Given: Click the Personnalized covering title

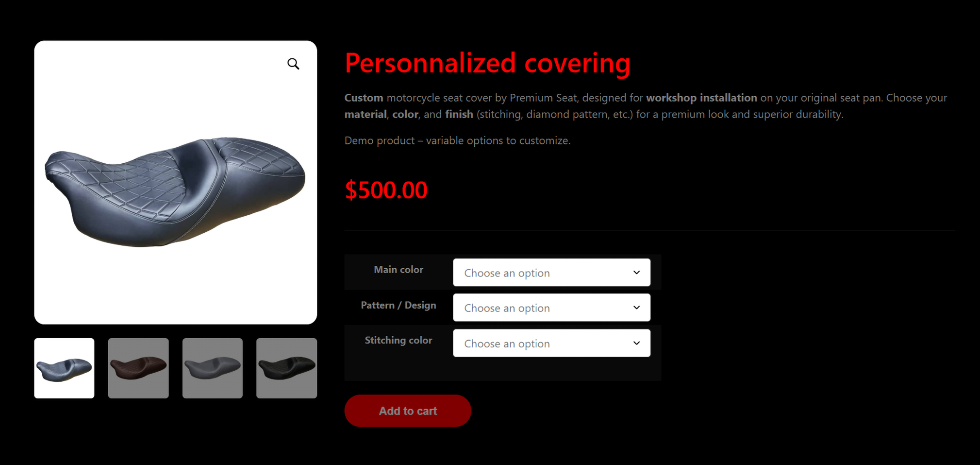Looking at the screenshot, I should (487, 63).
